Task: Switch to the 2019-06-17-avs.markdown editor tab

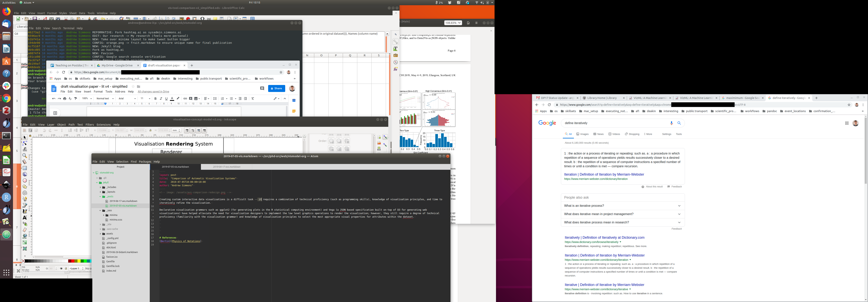Action: (x=226, y=167)
